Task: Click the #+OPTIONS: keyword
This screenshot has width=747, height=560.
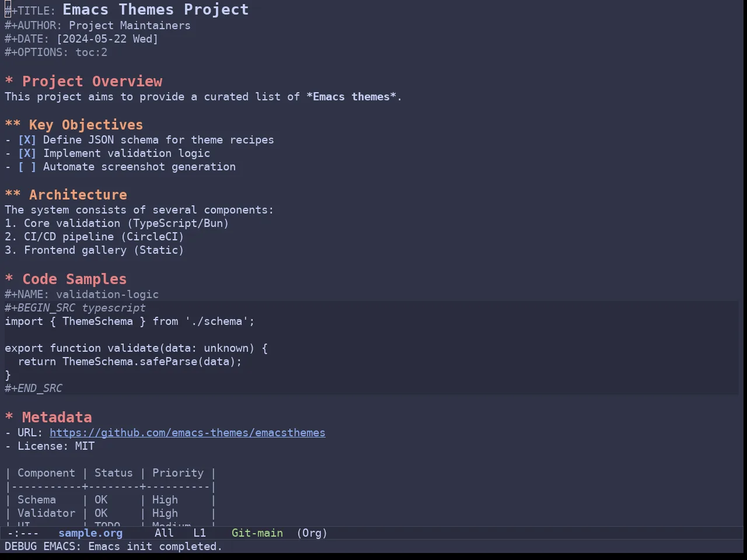Action: click(x=36, y=52)
